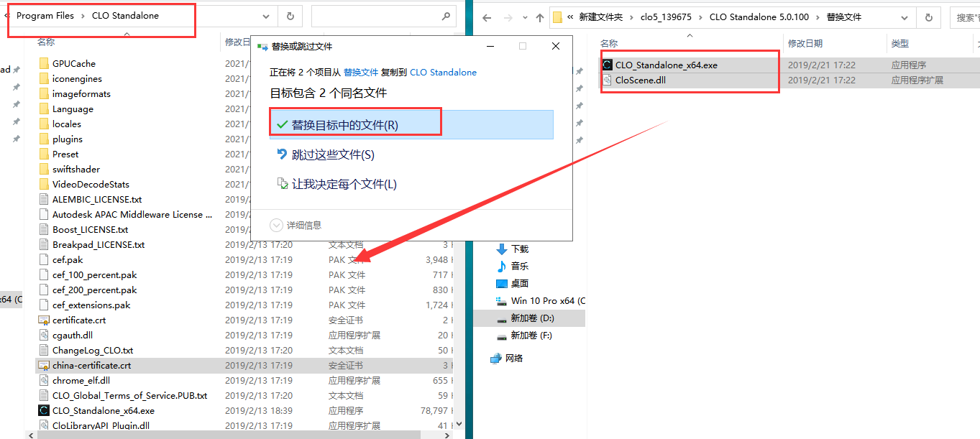Select CLO_Standalone_x64.exe in left window
The width and height of the screenshot is (980, 439).
pyautogui.click(x=104, y=410)
